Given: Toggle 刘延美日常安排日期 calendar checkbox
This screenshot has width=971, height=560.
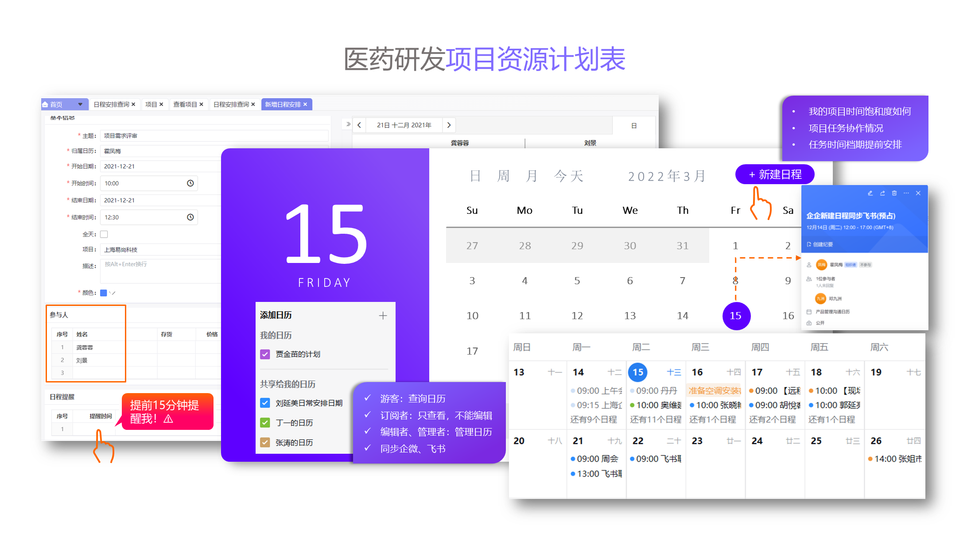Looking at the screenshot, I should pyautogui.click(x=265, y=403).
